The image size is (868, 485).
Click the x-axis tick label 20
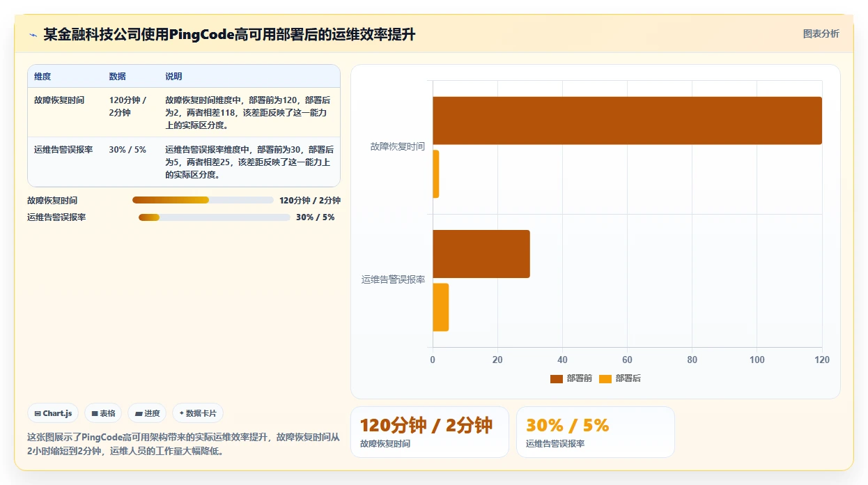pyautogui.click(x=497, y=360)
